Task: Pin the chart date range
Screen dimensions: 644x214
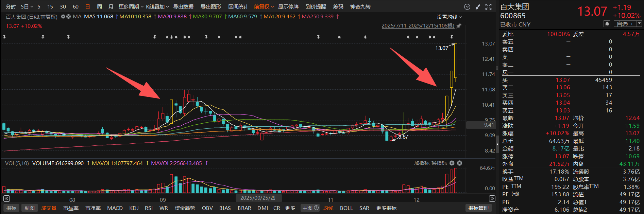Action: pos(459,26)
